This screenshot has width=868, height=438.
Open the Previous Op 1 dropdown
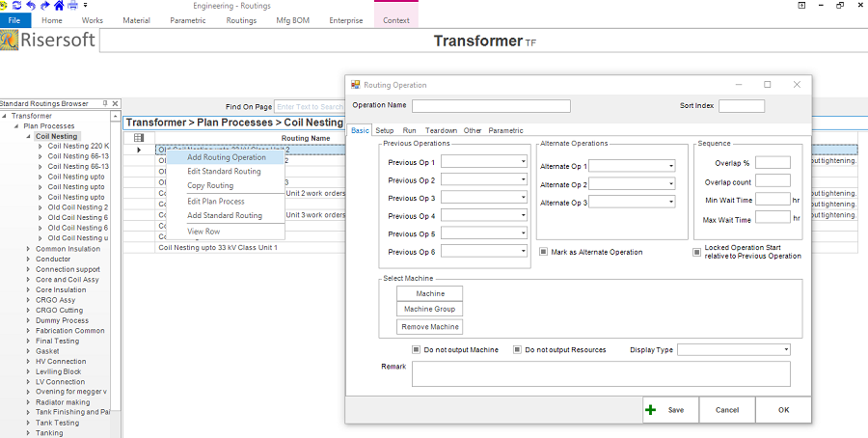523,162
